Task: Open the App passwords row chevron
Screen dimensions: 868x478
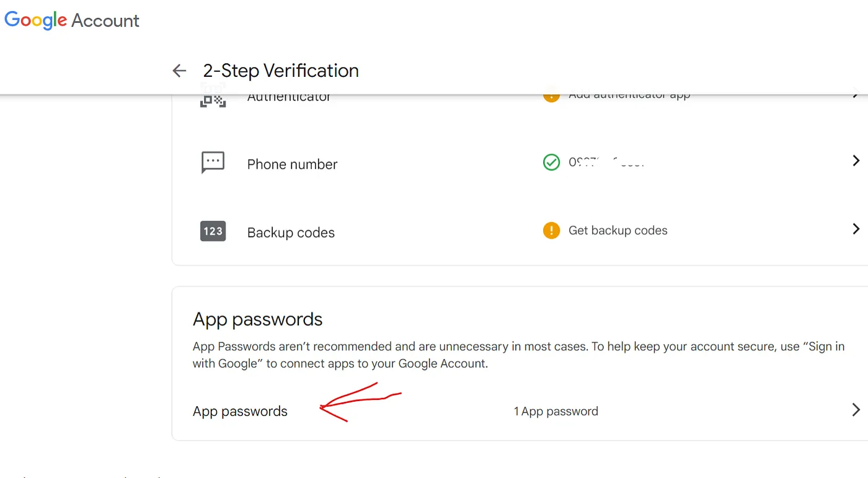Action: 856,410
